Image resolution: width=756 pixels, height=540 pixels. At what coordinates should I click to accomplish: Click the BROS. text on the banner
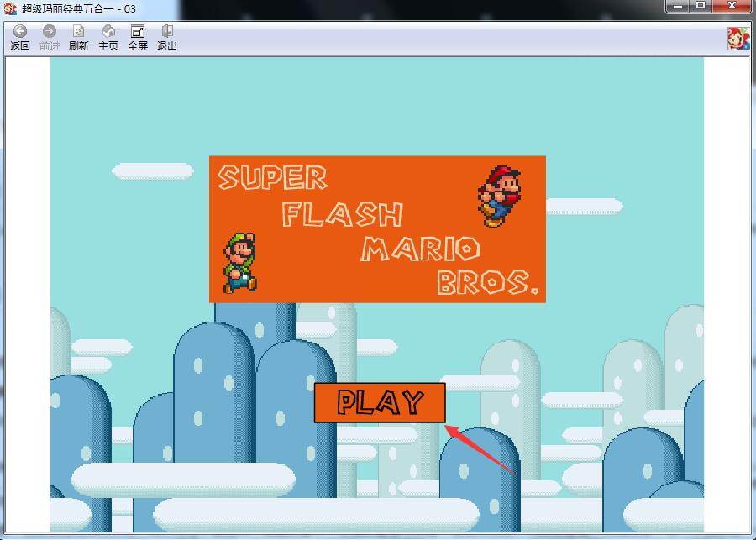point(486,284)
